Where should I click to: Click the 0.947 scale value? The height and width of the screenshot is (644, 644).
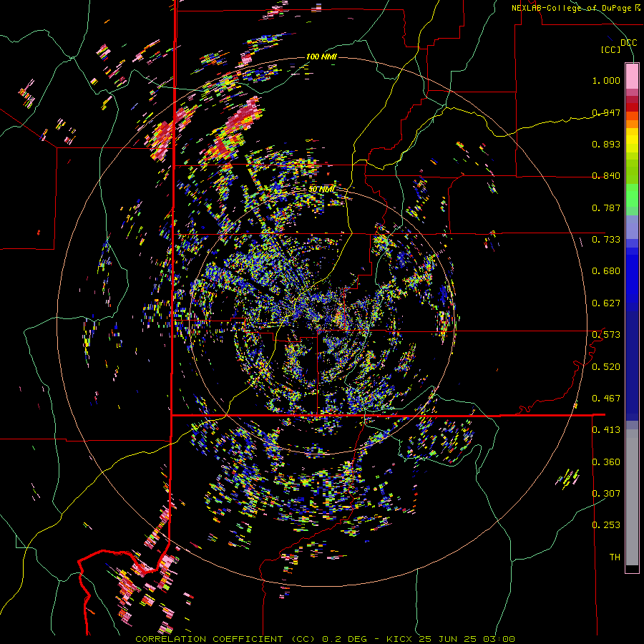606,112
